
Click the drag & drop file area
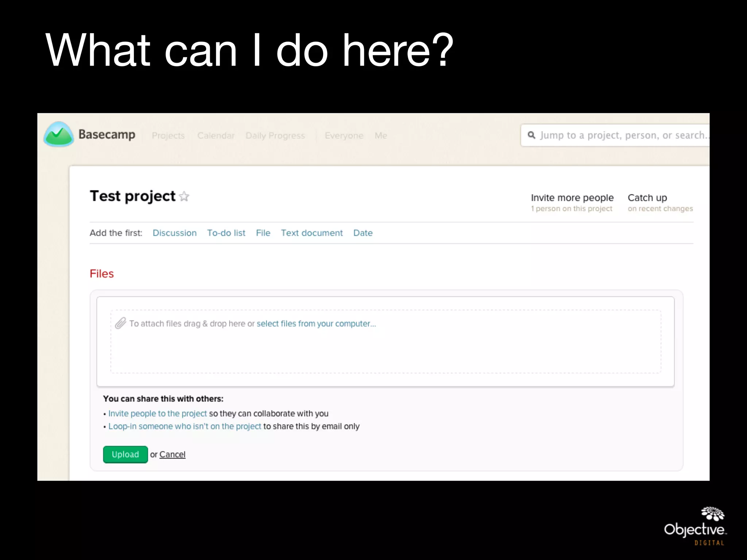pos(386,342)
